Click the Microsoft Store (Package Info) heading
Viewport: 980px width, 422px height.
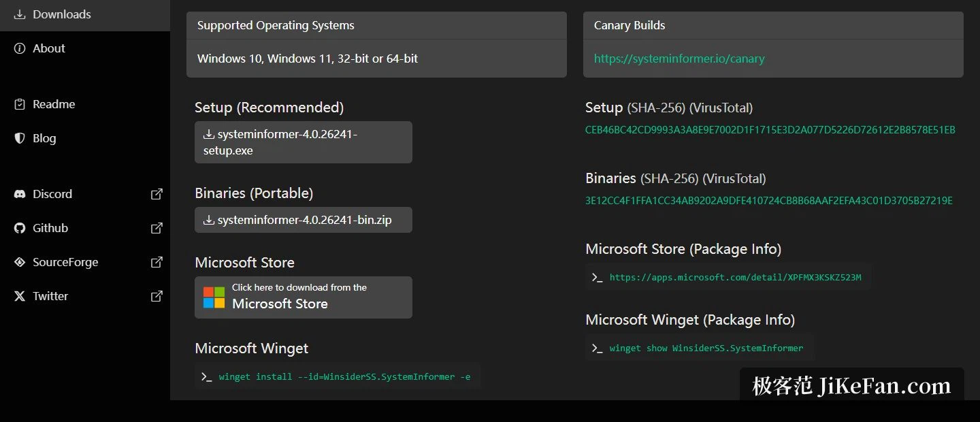point(683,249)
